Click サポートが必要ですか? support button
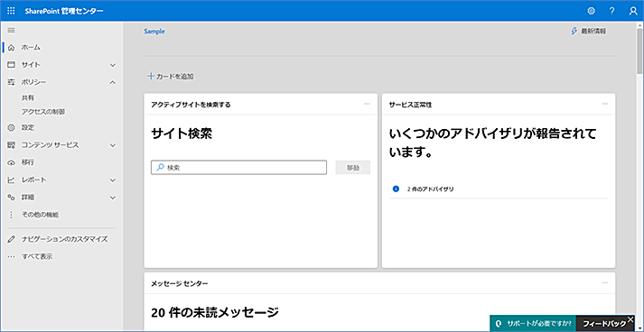The width and height of the screenshot is (644, 332). click(533, 323)
